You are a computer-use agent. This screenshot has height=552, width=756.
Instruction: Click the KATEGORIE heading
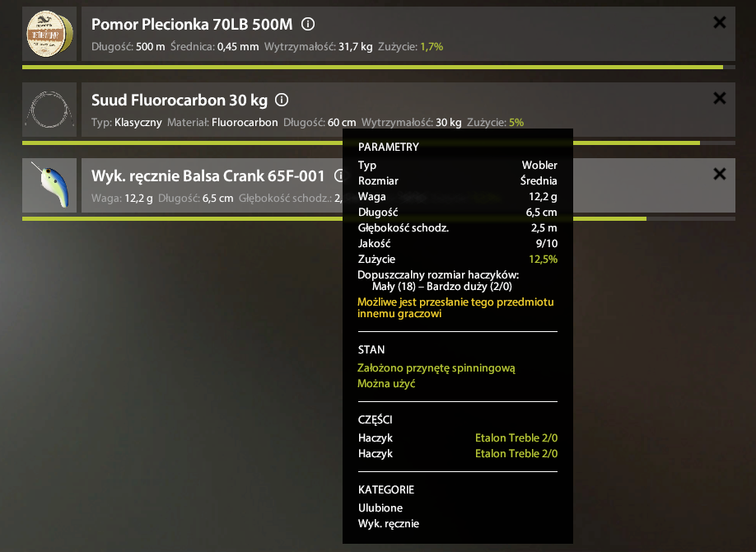point(386,489)
